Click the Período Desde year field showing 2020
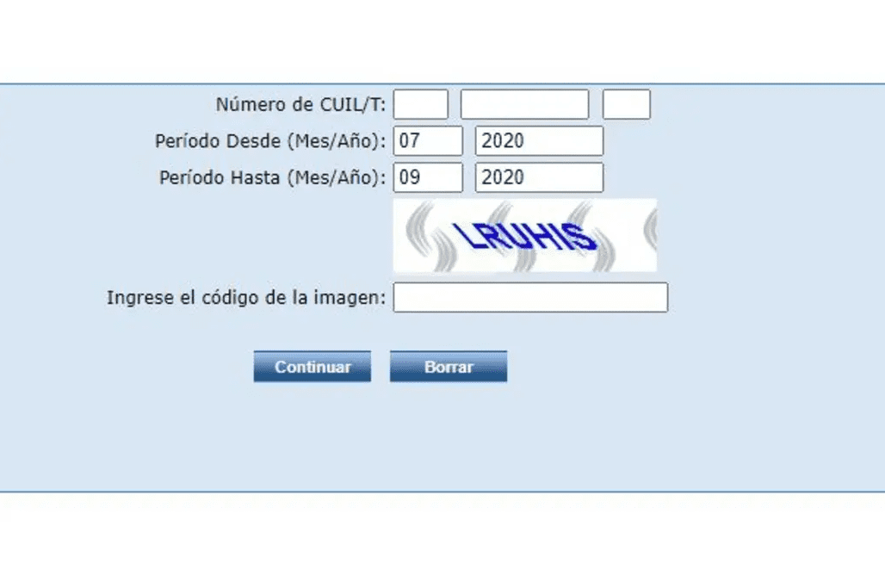Viewport: 885px width, 588px height. pyautogui.click(x=539, y=140)
